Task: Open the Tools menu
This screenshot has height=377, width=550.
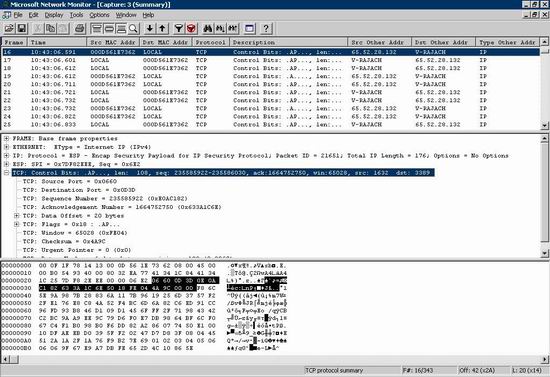Action: point(76,15)
